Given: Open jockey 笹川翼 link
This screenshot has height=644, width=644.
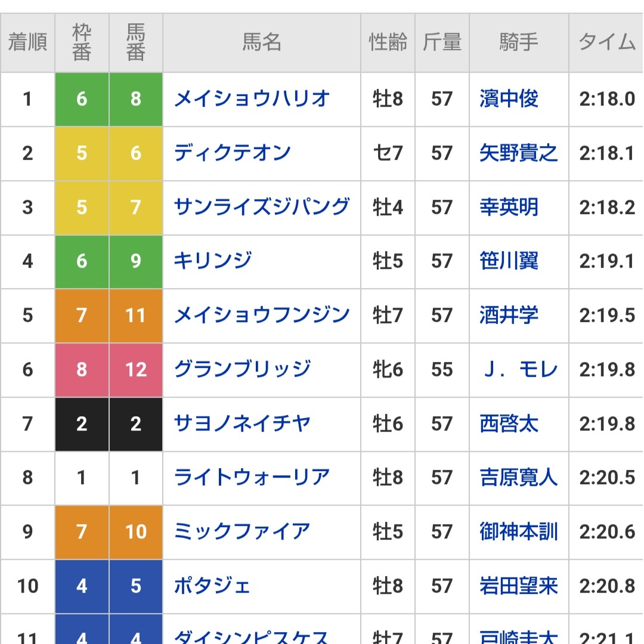Looking at the screenshot, I should coord(509,261).
